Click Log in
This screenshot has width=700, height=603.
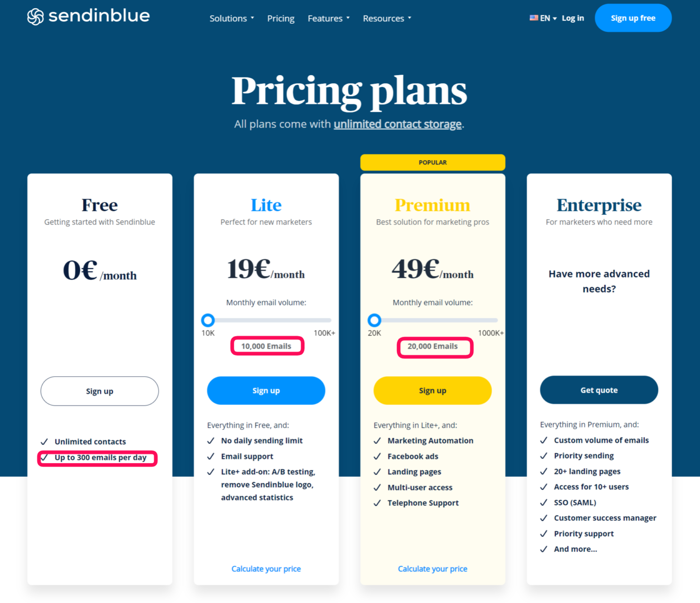[x=572, y=18]
